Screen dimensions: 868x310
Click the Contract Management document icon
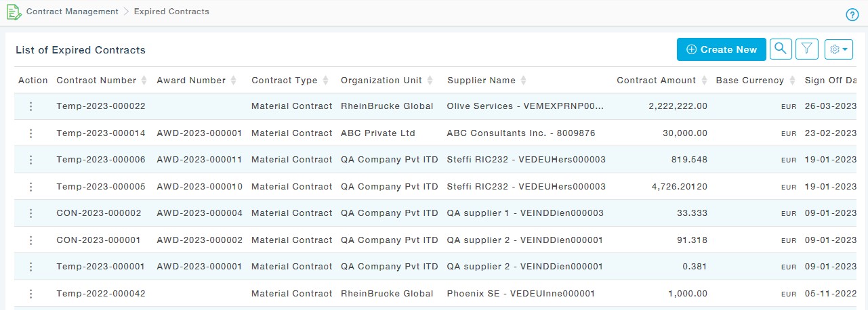point(14,12)
